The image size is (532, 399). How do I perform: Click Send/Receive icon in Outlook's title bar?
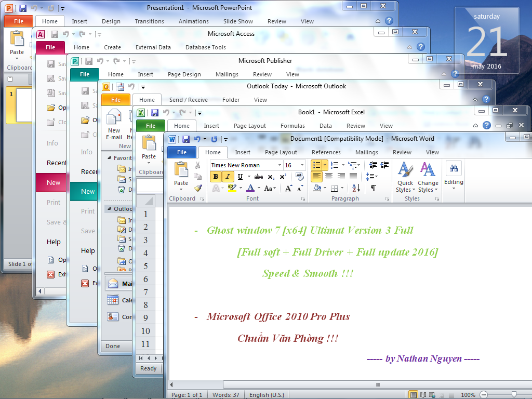point(120,87)
